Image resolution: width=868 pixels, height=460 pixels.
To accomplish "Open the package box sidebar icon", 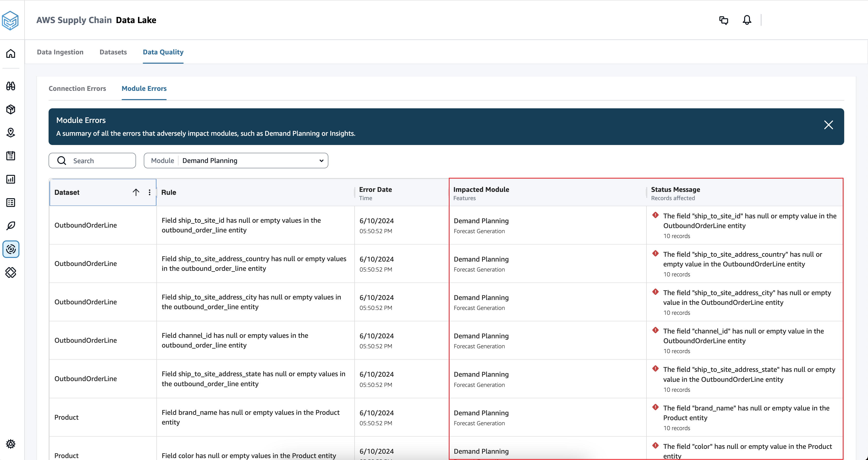I will [x=11, y=109].
